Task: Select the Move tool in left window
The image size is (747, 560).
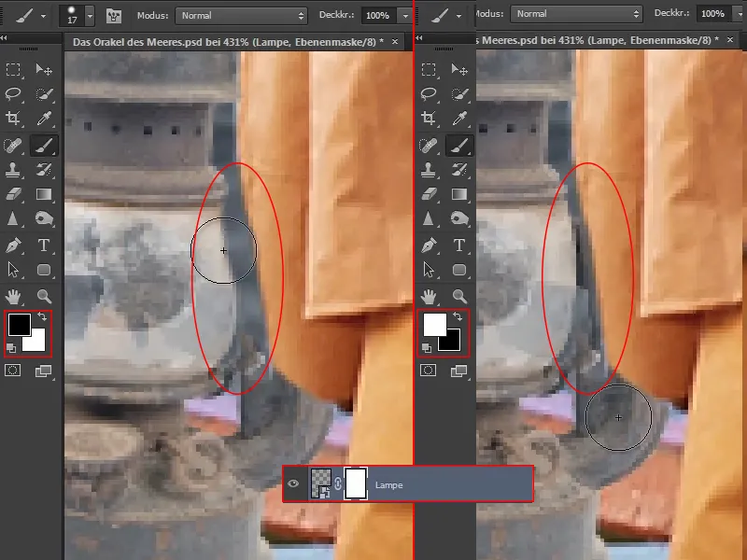Action: click(44, 69)
